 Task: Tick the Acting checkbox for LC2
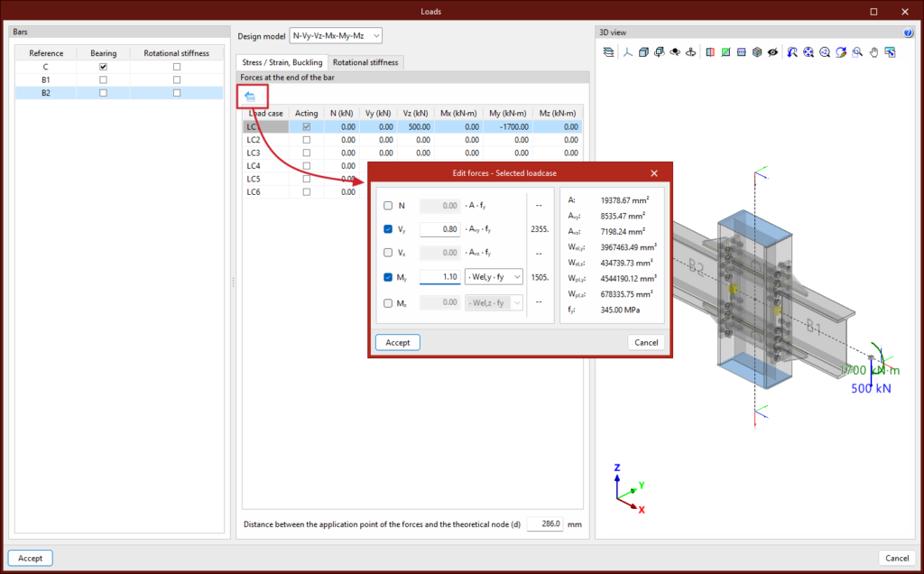[x=307, y=140]
